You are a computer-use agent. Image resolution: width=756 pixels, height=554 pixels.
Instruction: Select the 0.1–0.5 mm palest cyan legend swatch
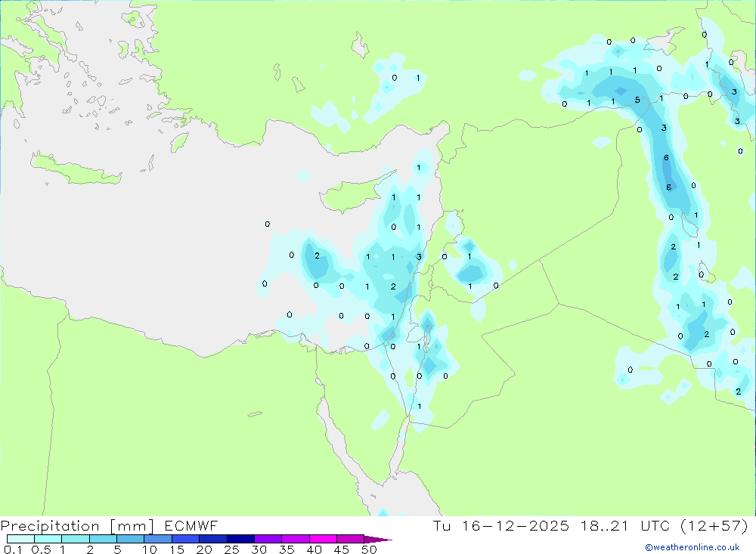coord(20,539)
